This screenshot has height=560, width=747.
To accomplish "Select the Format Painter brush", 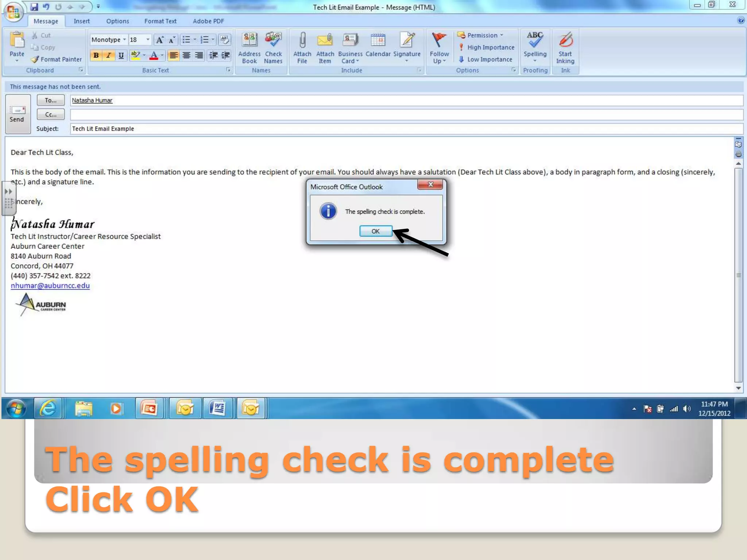I will click(x=35, y=59).
